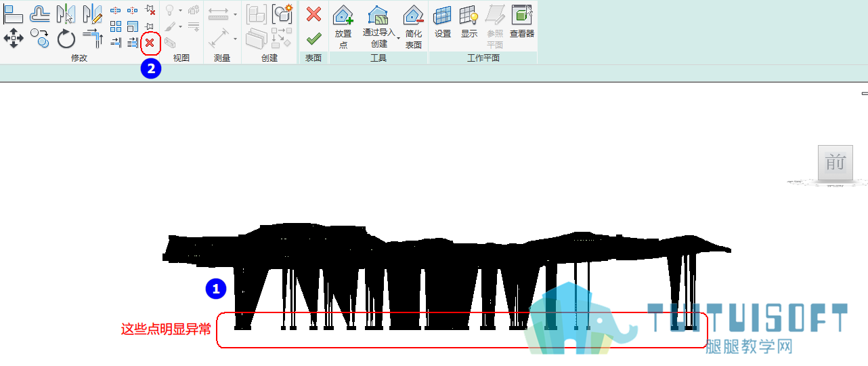Click the Create Parts icon

point(256,39)
